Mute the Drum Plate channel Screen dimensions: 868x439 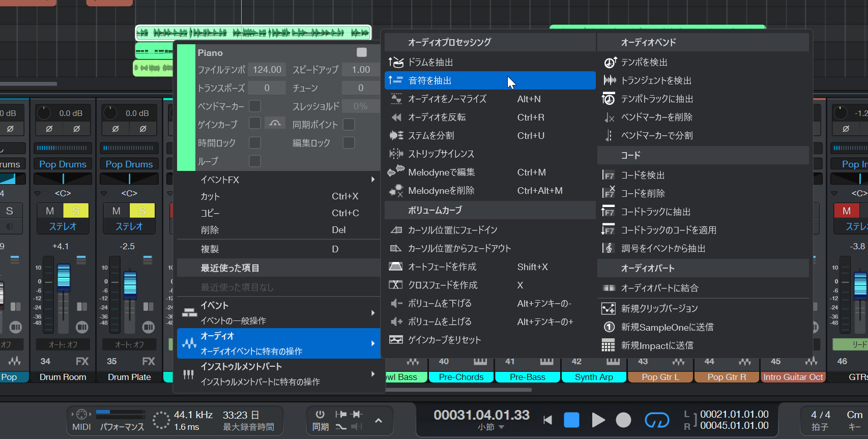pyautogui.click(x=116, y=211)
